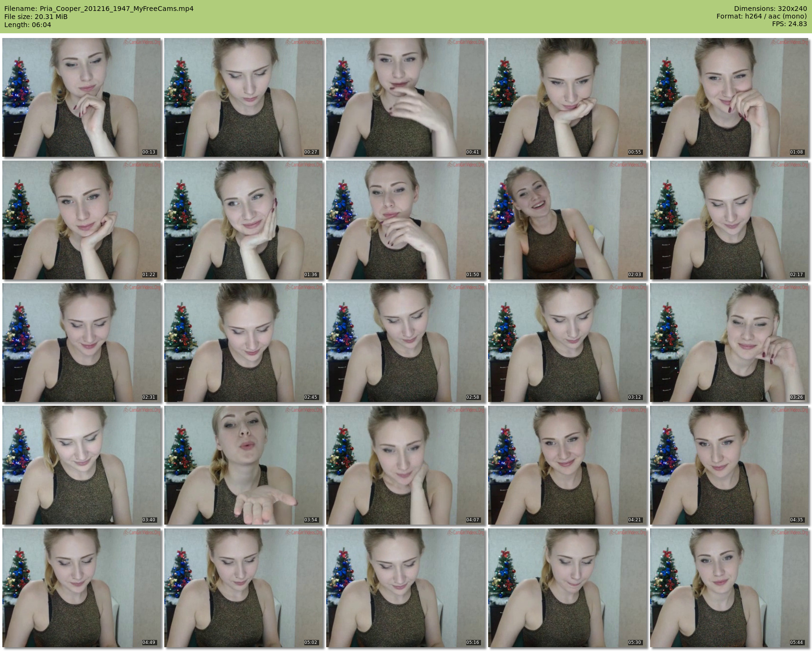
Task: Select the frame at timestamp 00:27
Action: [244, 97]
